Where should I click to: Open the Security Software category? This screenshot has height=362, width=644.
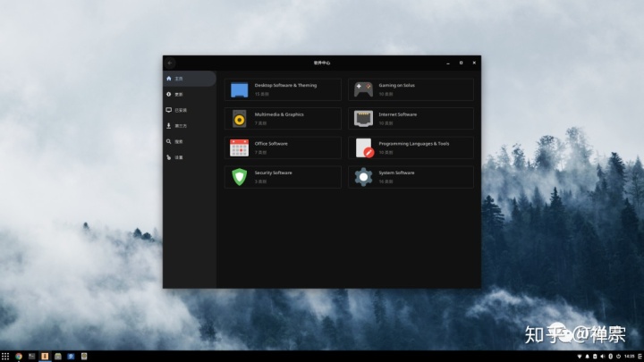point(283,177)
